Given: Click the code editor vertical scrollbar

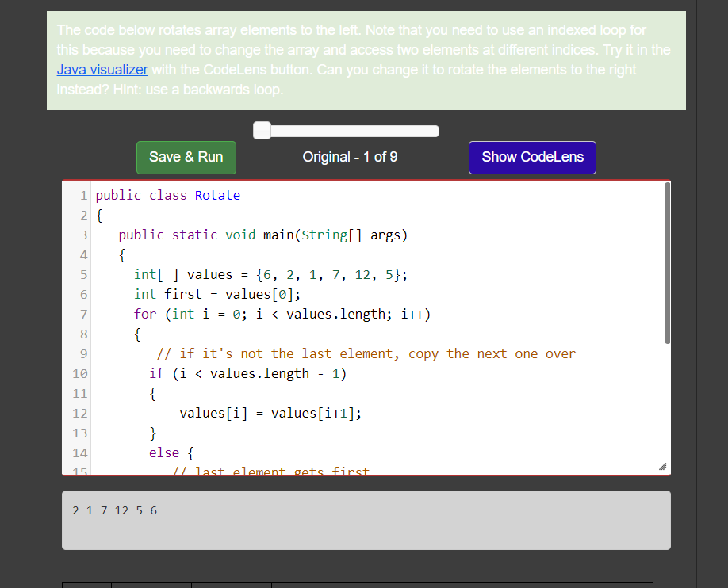Looking at the screenshot, I should [667, 263].
